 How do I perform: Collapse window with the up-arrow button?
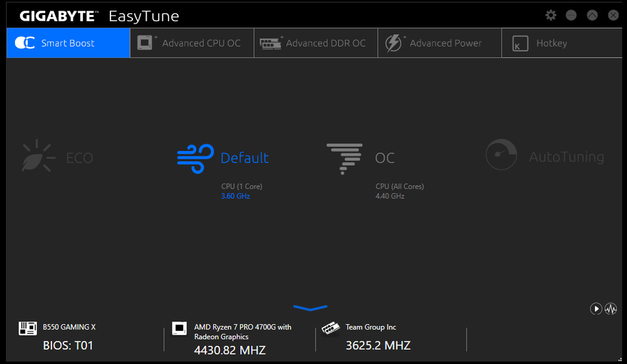click(592, 15)
